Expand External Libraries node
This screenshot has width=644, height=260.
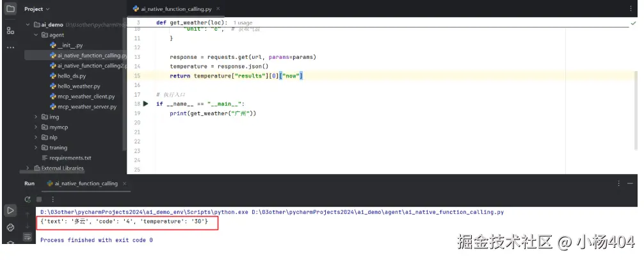(x=28, y=168)
